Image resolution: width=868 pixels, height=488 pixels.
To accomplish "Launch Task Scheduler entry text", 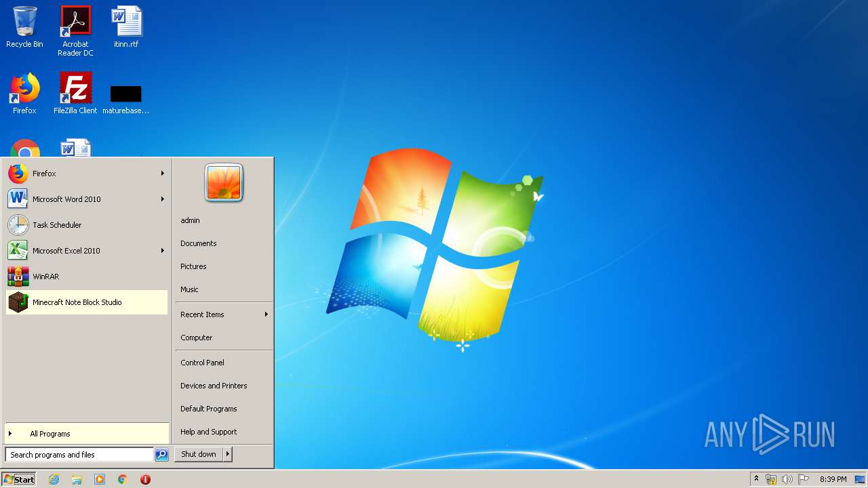I will tap(57, 225).
